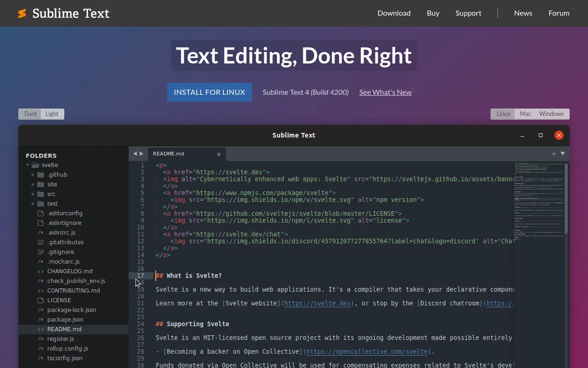Click the svelte root folder icon
This screenshot has width=588, height=368.
[x=35, y=165]
